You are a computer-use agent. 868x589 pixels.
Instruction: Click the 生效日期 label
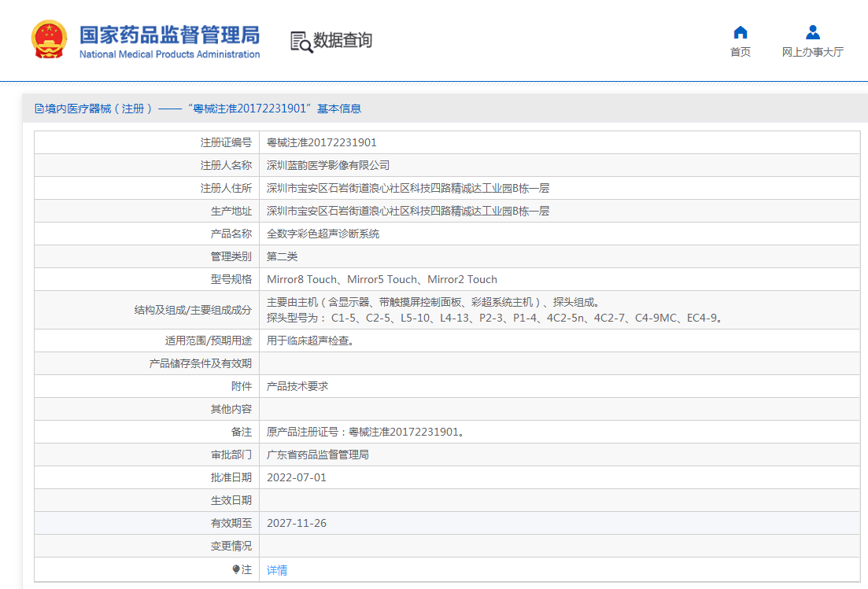click(x=231, y=500)
